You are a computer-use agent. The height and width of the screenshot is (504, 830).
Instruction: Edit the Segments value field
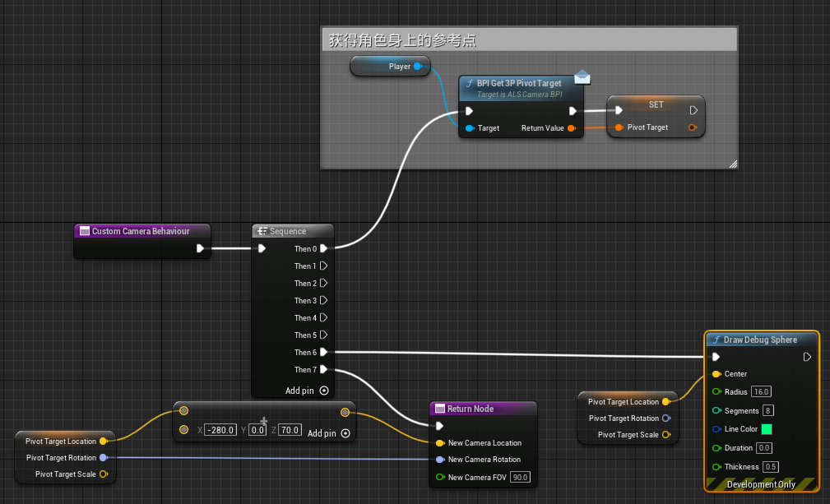[x=767, y=410]
